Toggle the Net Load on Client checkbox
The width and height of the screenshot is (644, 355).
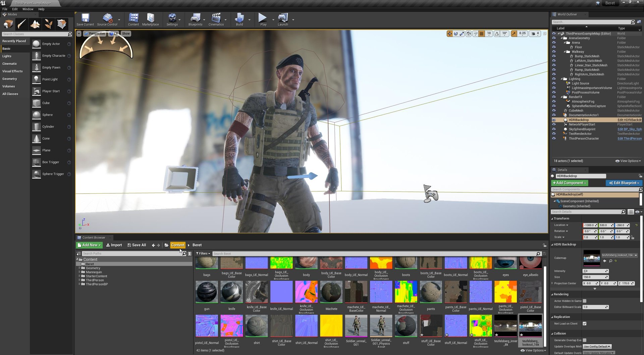pyautogui.click(x=585, y=324)
